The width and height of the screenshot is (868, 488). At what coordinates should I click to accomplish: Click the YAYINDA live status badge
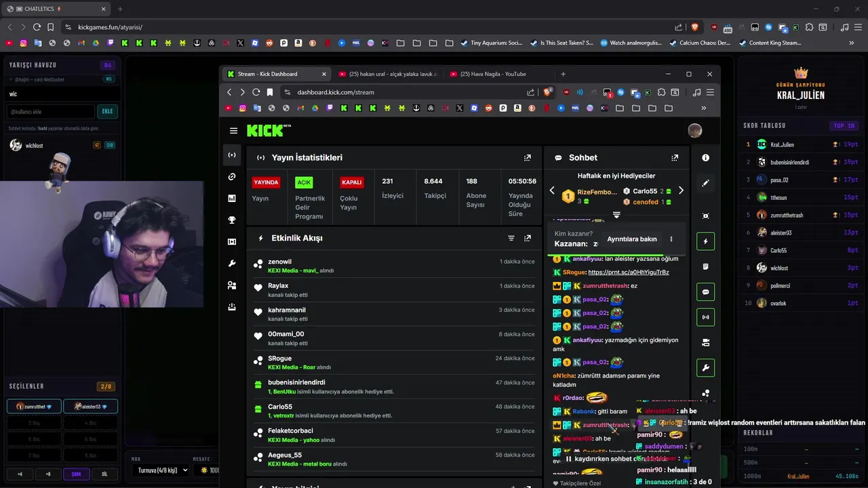tap(266, 182)
